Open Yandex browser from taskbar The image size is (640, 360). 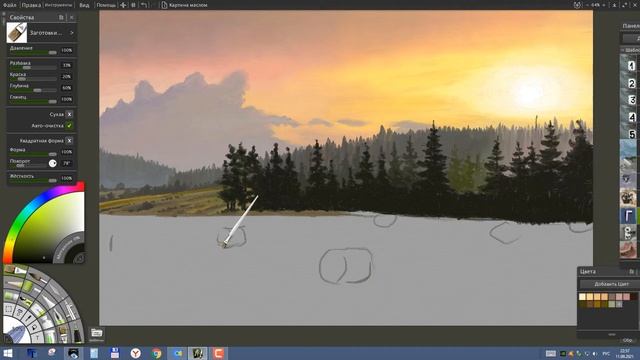pos(136,353)
